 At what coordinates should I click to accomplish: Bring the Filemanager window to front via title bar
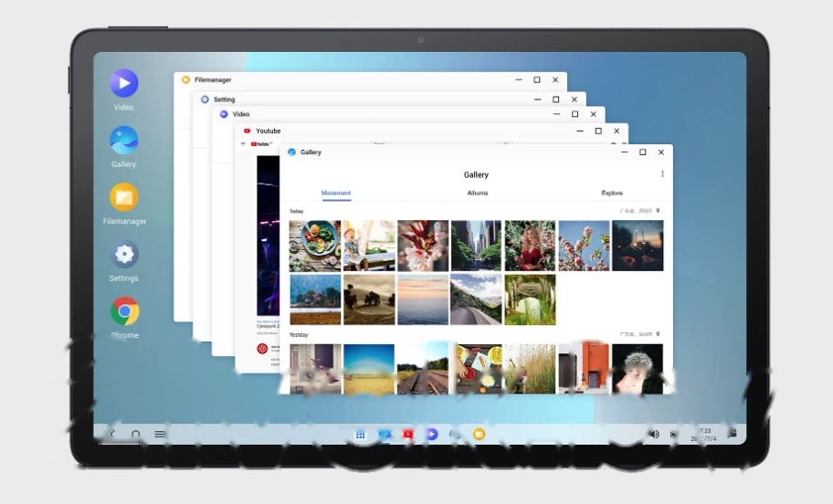click(347, 80)
